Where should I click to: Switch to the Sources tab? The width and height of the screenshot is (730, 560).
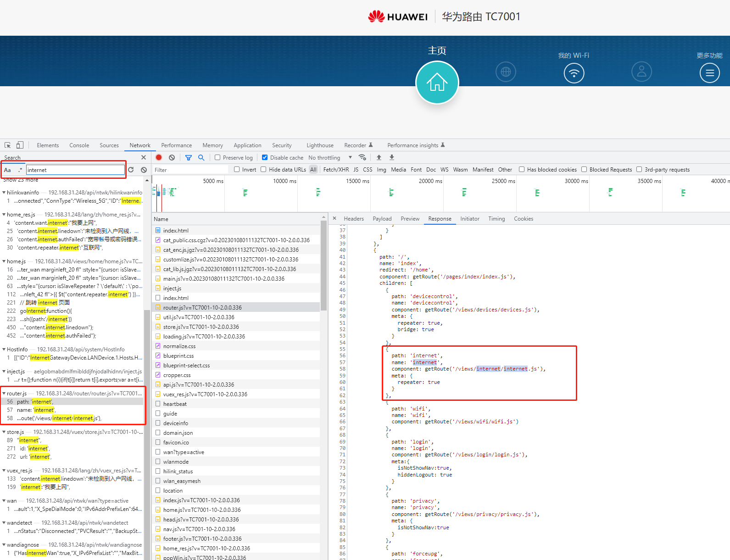[109, 145]
